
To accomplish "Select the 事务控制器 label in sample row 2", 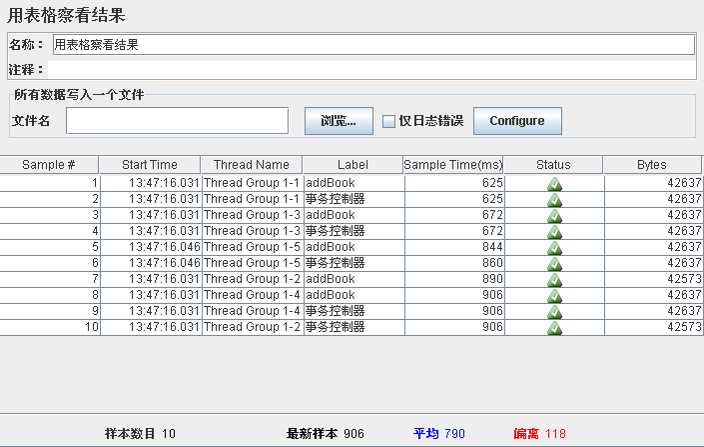I will click(335, 199).
